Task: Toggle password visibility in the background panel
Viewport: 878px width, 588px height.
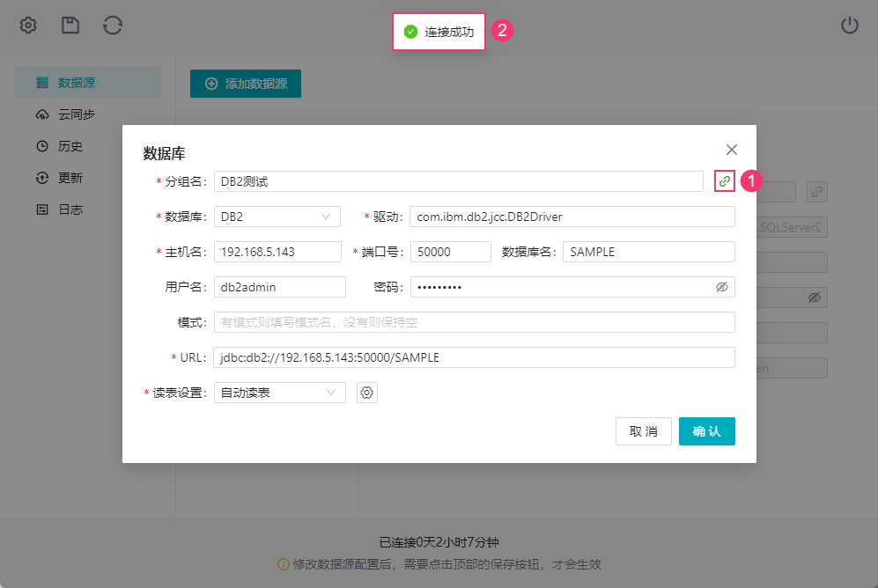Action: click(815, 297)
